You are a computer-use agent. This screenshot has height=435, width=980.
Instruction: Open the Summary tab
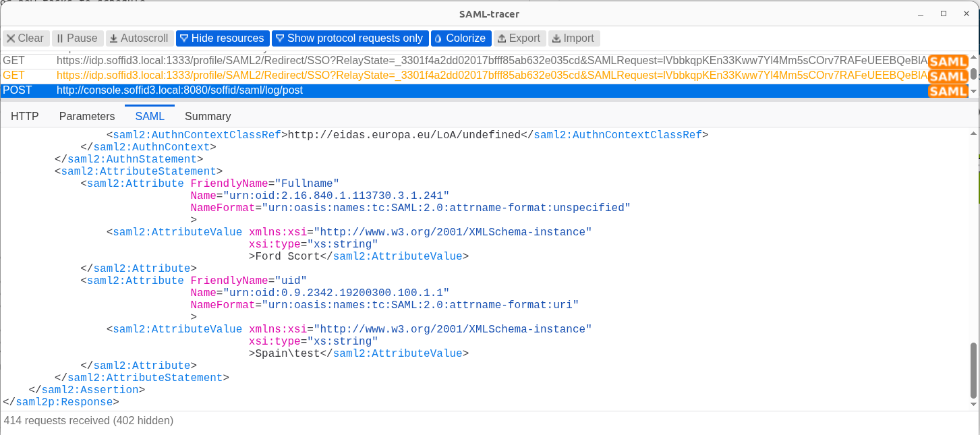pyautogui.click(x=208, y=116)
